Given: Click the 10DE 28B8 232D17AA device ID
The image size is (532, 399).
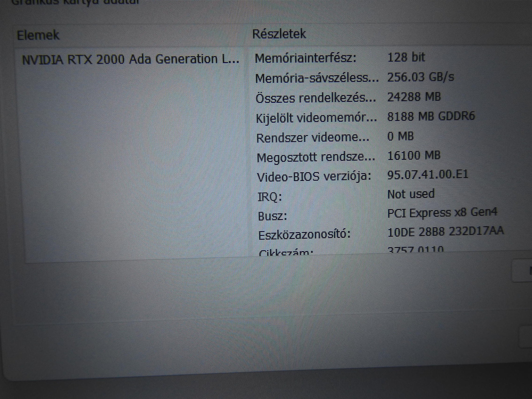Looking at the screenshot, I should [x=445, y=232].
